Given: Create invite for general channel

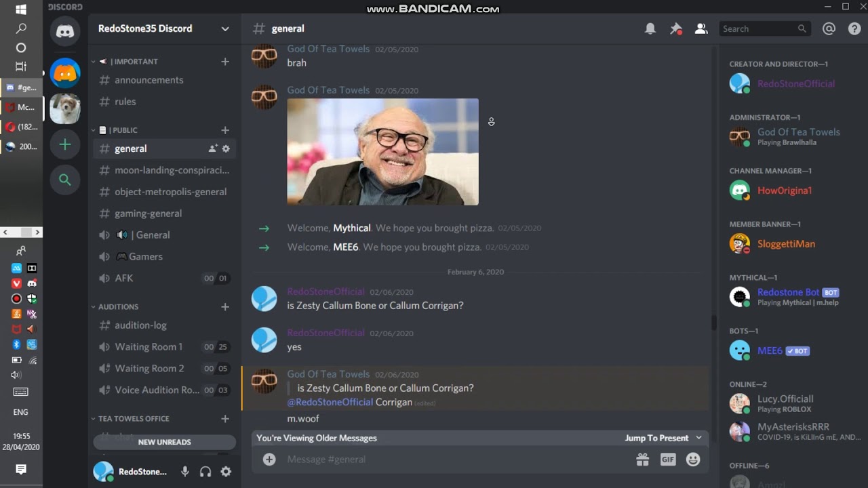Looking at the screenshot, I should tap(213, 148).
